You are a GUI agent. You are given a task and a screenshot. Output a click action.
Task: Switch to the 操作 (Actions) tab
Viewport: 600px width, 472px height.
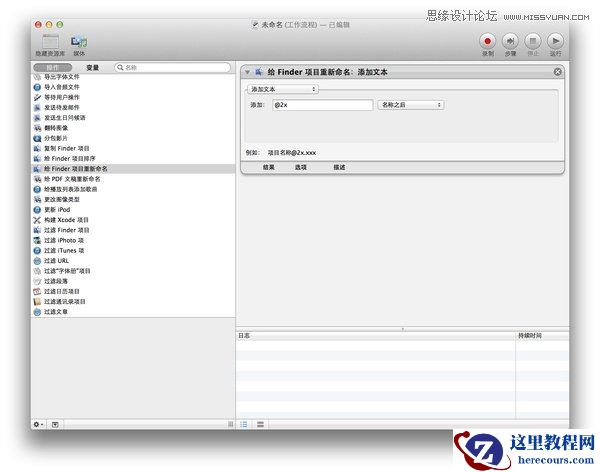pos(52,67)
